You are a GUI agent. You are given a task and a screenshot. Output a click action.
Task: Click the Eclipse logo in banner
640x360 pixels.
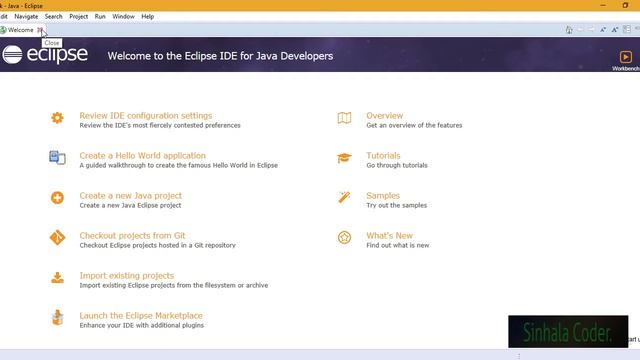(45, 55)
